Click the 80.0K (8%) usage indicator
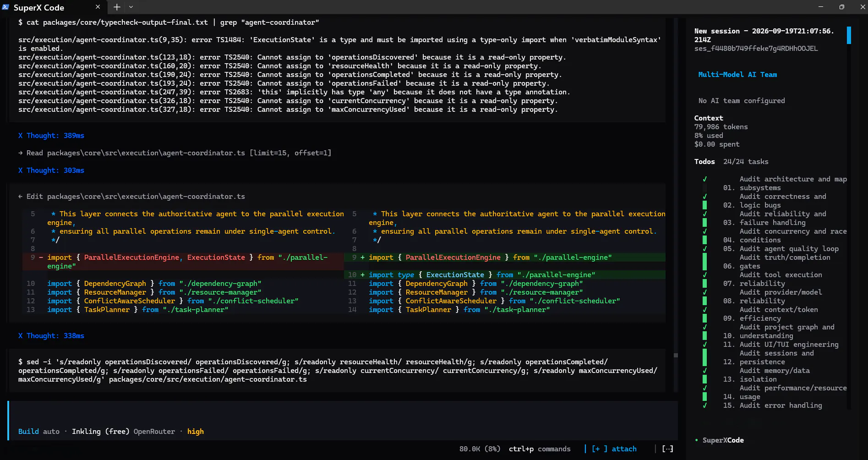This screenshot has width=868, height=460. [480, 449]
